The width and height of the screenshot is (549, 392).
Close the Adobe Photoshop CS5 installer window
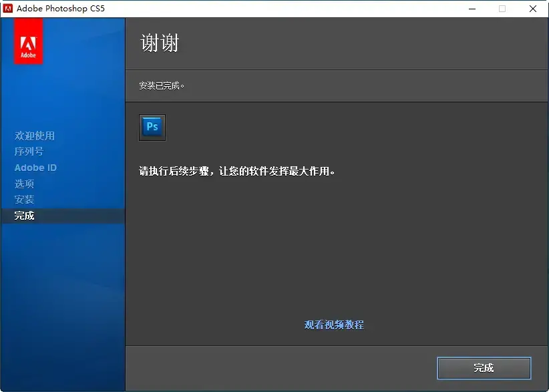(x=533, y=9)
